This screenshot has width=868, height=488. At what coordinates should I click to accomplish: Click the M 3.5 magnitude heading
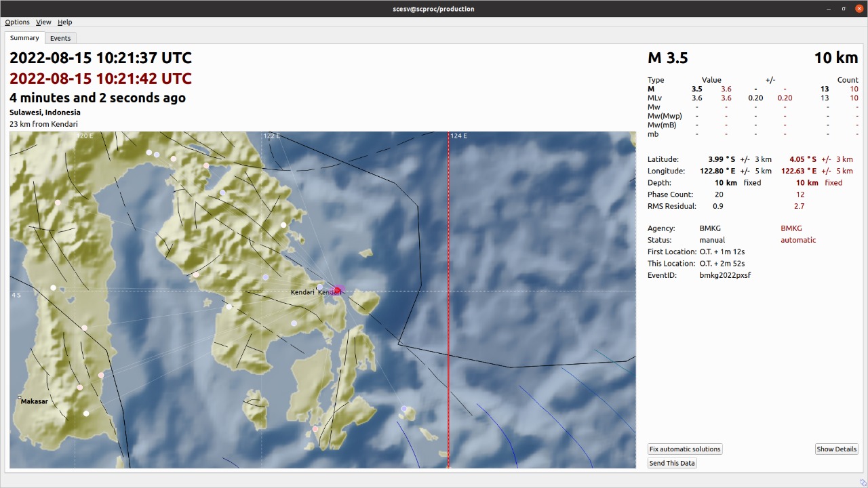tap(668, 58)
